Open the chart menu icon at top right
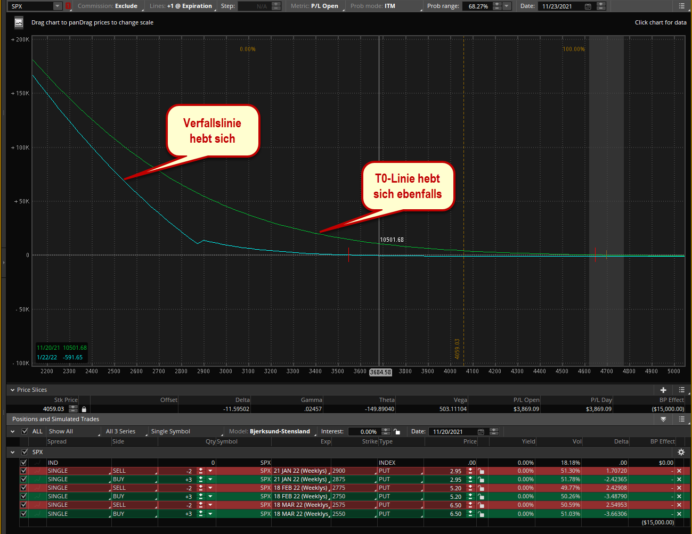 [682, 7]
